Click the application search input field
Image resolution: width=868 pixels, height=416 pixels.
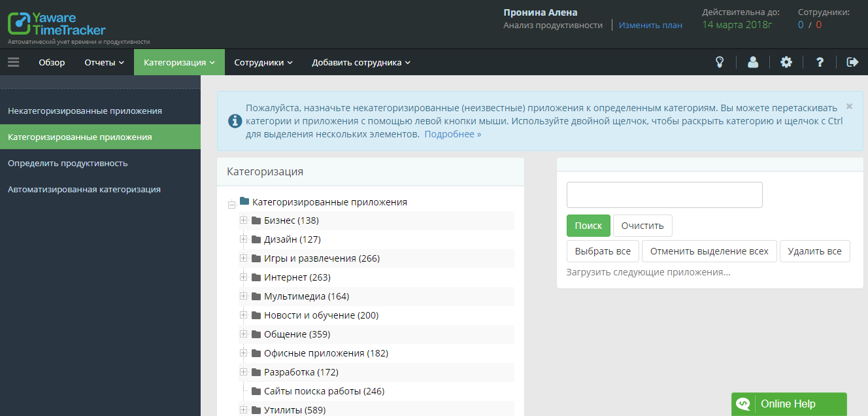pos(664,195)
